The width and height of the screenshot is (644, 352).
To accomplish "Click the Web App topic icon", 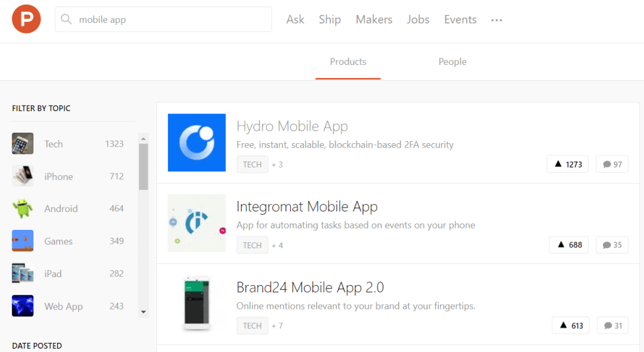I will pos(22,306).
